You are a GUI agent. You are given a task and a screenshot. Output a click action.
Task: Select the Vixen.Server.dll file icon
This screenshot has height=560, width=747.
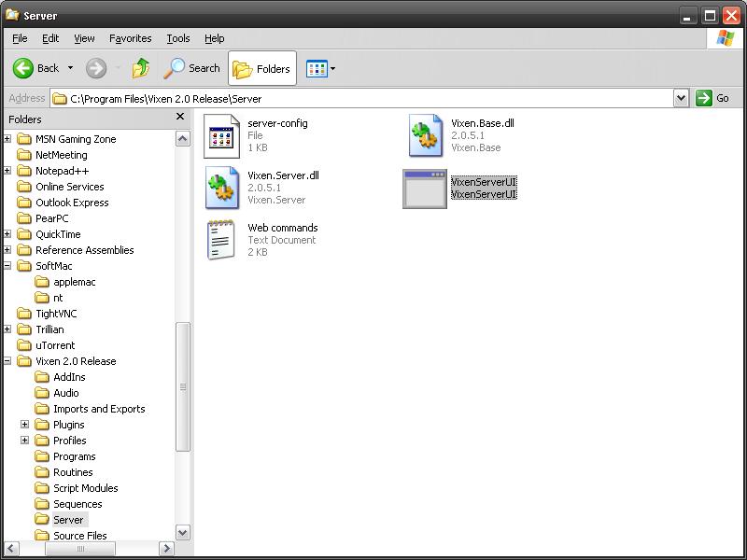[222, 188]
